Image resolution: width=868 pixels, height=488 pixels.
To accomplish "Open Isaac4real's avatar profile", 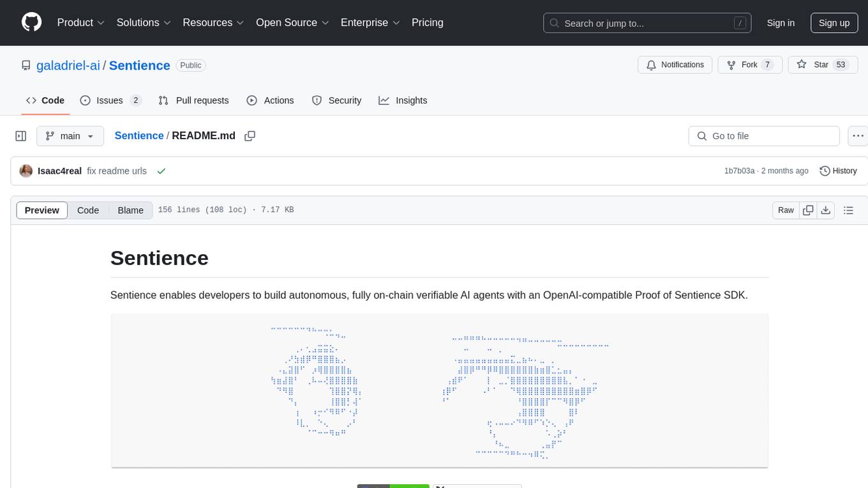I will click(x=26, y=171).
